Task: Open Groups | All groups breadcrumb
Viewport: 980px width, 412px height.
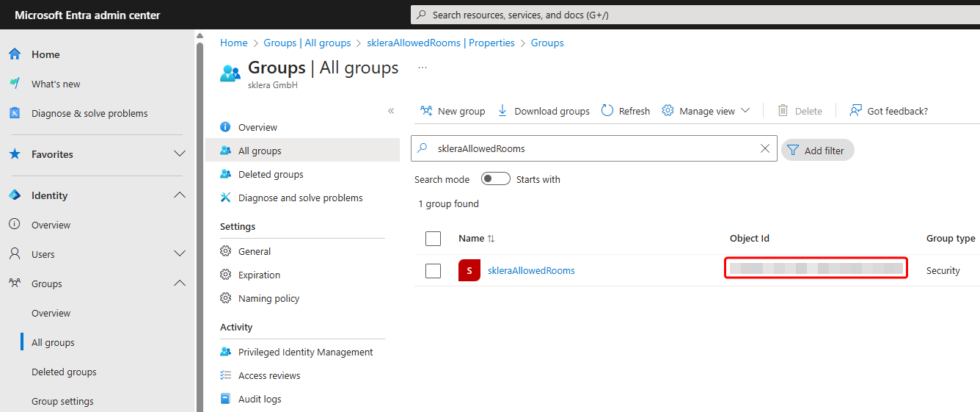Action: 307,43
